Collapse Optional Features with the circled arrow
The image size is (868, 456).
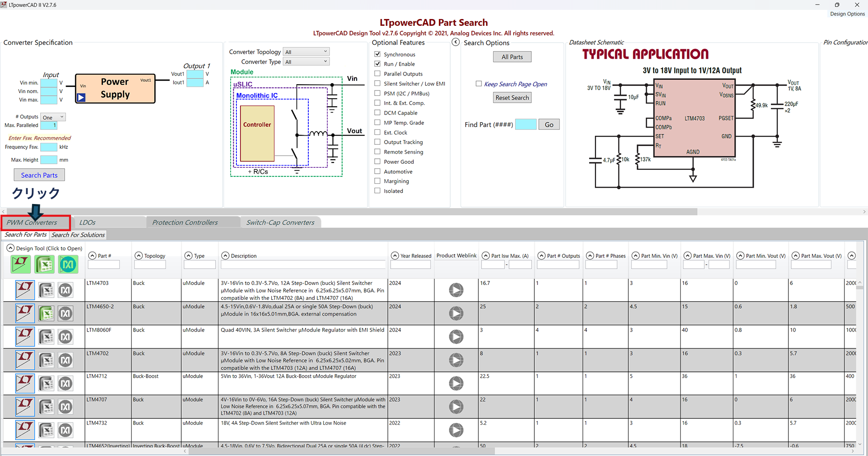click(x=456, y=42)
